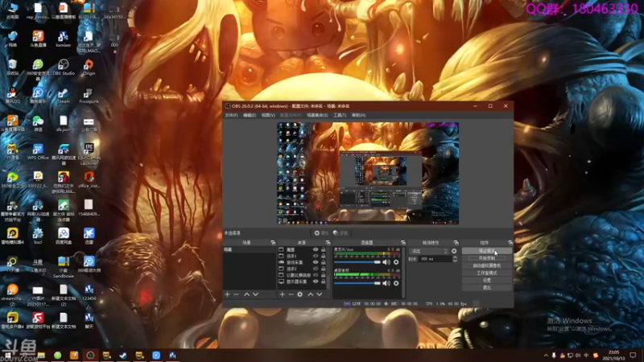Screen dimensions: 644x362
Task: Open the transition properties gear next to 淡出
Action: 454,251
